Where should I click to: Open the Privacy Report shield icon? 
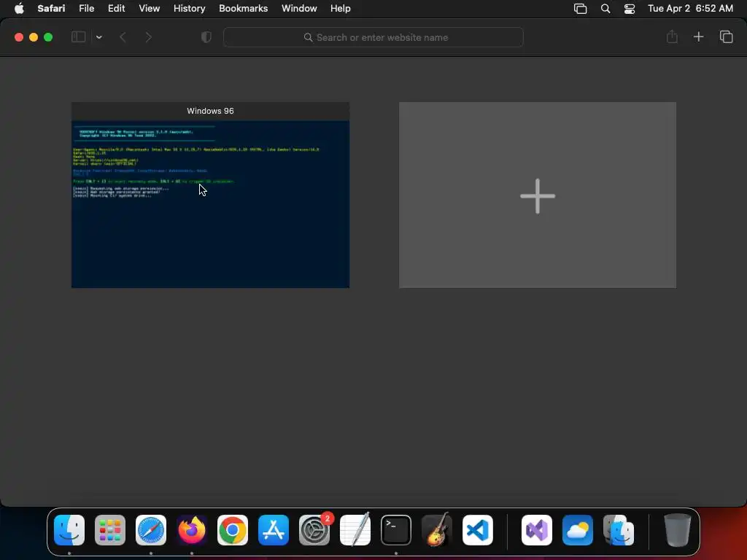point(206,36)
